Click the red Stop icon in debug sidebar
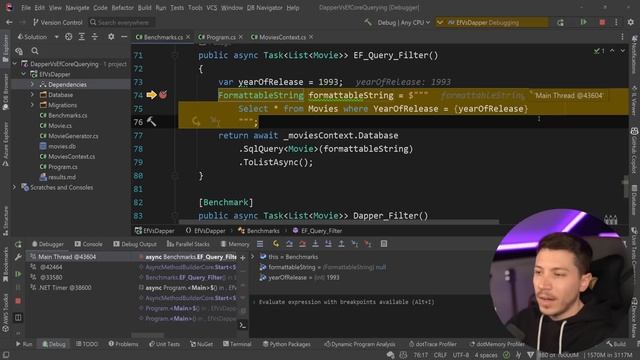Viewport: 640px width, 360px height. (18, 301)
